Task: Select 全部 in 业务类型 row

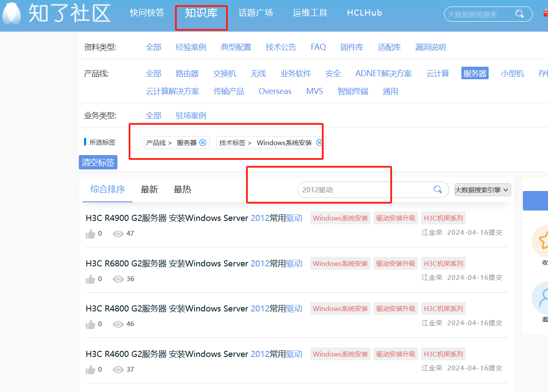Action: tap(154, 116)
